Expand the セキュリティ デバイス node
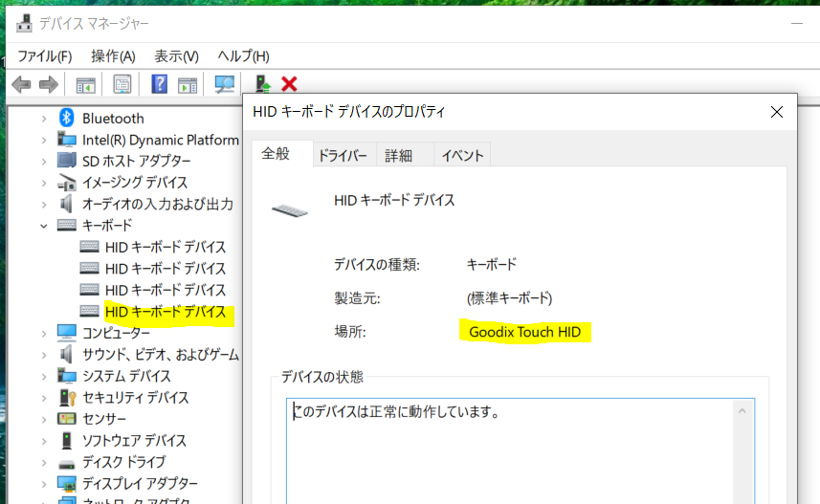The width and height of the screenshot is (820, 504). (x=44, y=398)
